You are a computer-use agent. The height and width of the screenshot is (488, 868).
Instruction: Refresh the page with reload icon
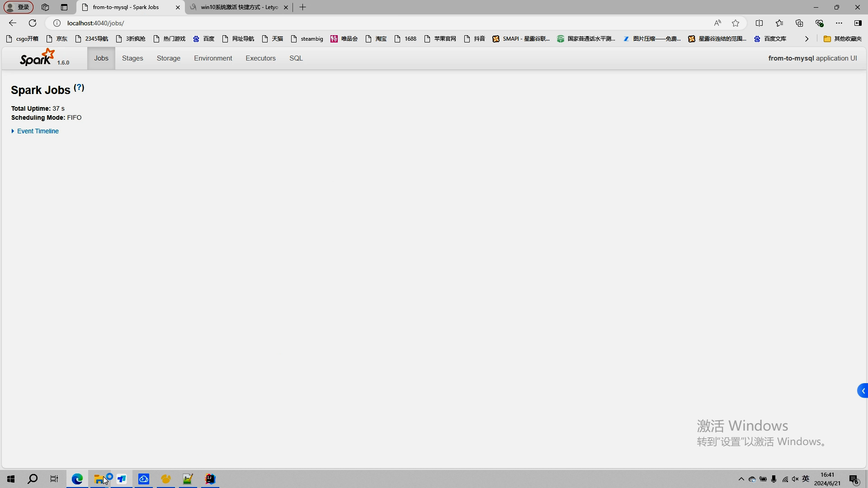(33, 23)
